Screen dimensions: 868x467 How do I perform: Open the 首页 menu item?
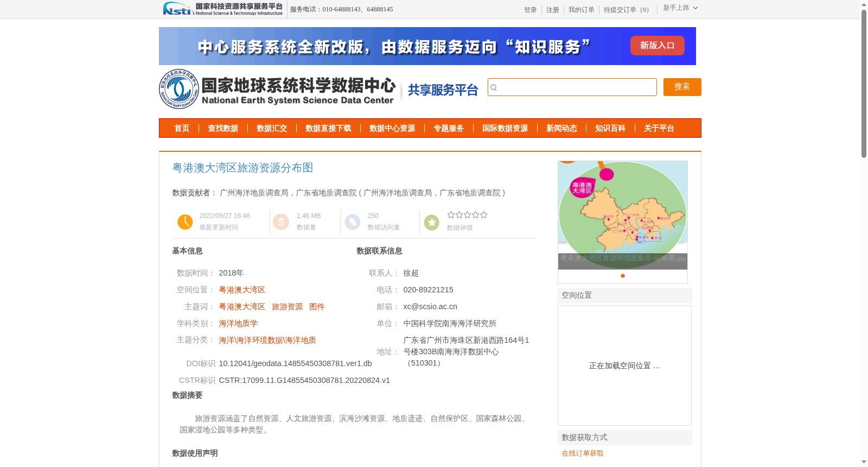point(182,129)
